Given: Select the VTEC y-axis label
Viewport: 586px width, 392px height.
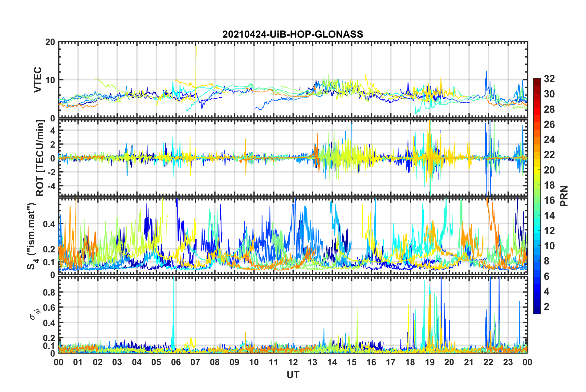Looking at the screenshot, I should click(38, 80).
